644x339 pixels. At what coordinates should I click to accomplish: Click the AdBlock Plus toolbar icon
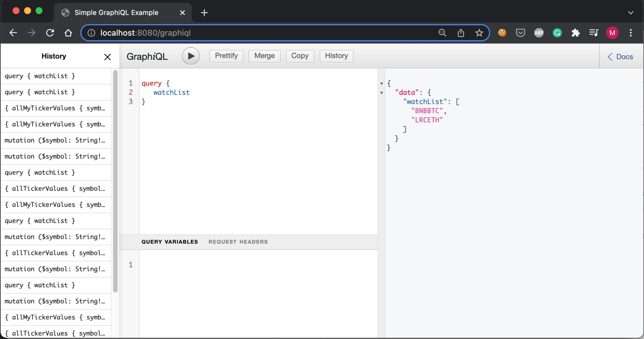pos(538,33)
